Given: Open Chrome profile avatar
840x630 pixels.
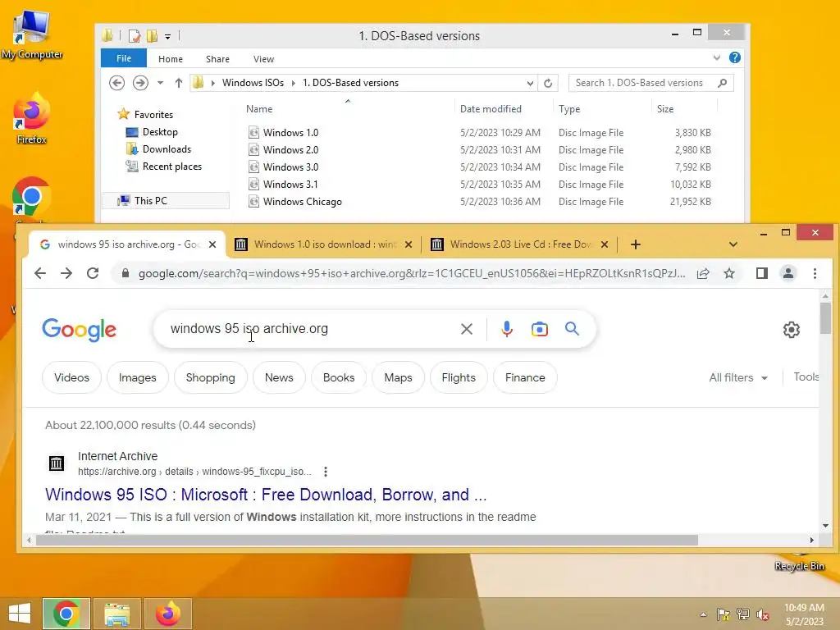Looking at the screenshot, I should (788, 273).
